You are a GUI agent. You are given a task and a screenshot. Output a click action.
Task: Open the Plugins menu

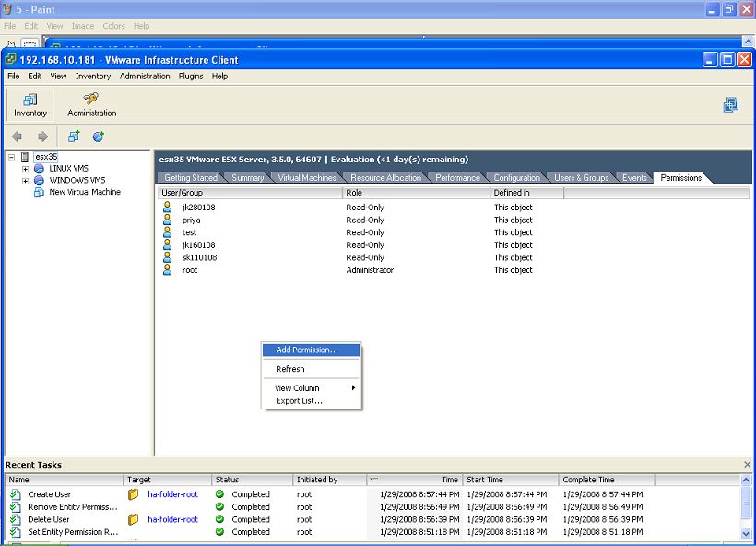pyautogui.click(x=191, y=77)
